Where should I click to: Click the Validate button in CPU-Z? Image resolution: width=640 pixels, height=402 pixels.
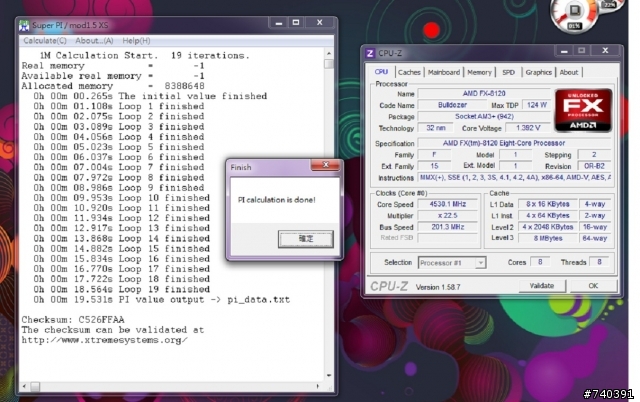click(542, 286)
